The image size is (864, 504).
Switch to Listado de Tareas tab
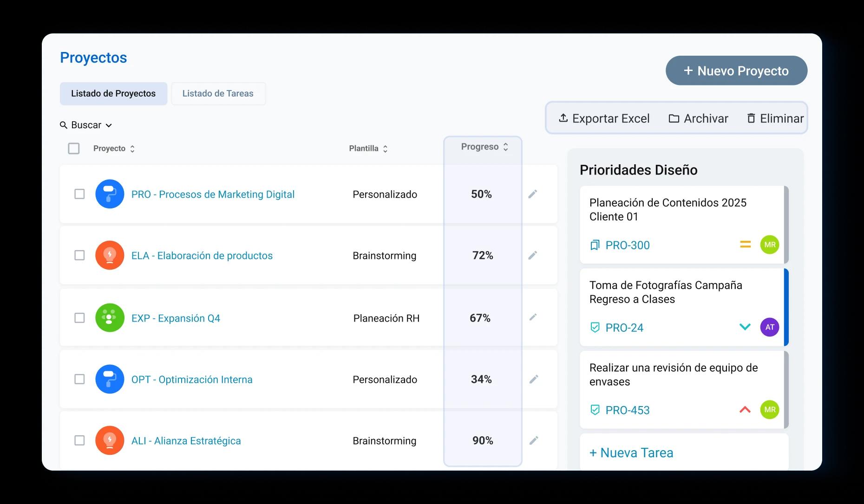pyautogui.click(x=218, y=94)
